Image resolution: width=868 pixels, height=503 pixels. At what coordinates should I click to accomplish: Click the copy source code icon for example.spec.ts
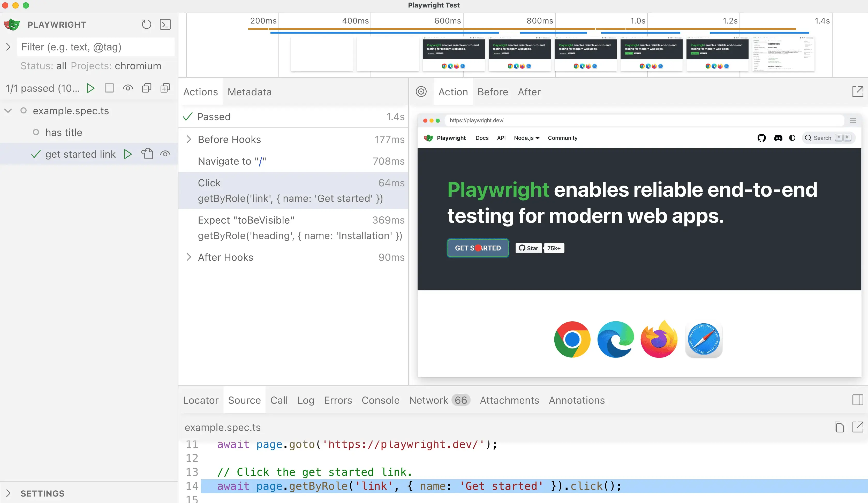coord(839,427)
